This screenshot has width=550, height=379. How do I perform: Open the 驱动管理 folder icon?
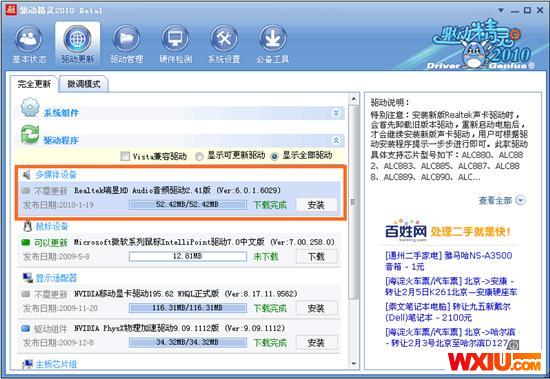click(126, 39)
